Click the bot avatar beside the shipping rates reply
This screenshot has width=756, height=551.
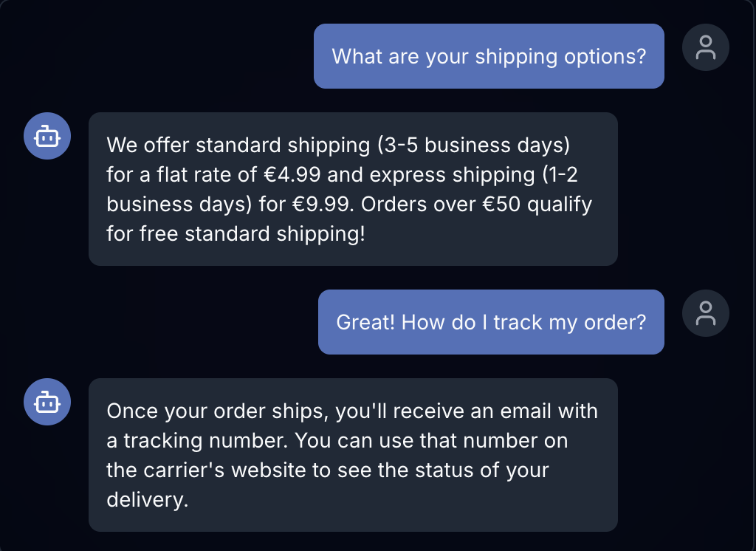coord(47,136)
